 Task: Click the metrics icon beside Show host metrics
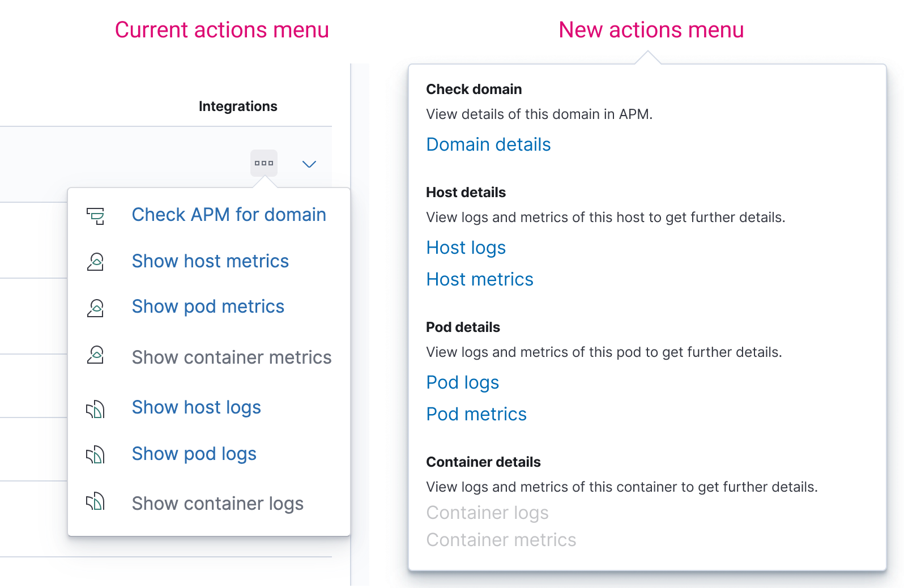tap(95, 262)
